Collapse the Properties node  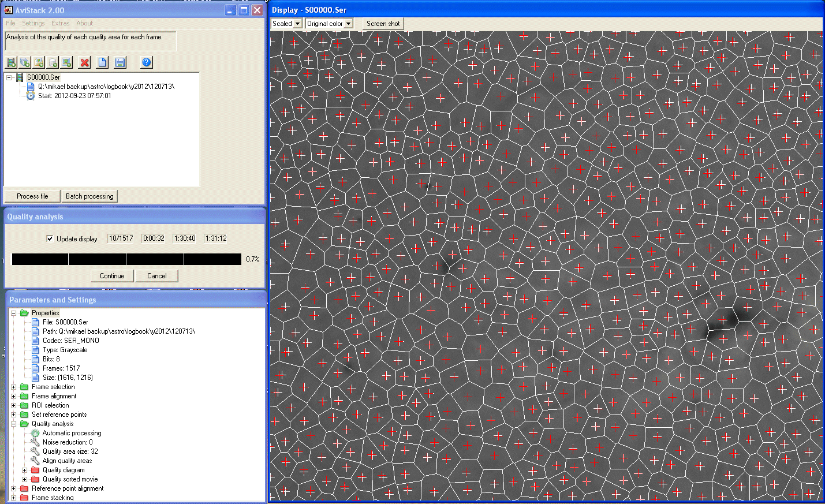[x=13, y=313]
